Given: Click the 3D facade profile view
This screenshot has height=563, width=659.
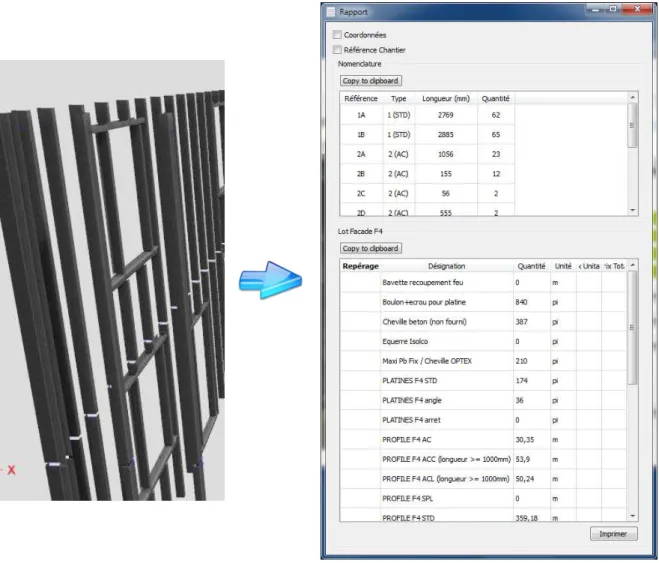Looking at the screenshot, I should coord(112,280).
